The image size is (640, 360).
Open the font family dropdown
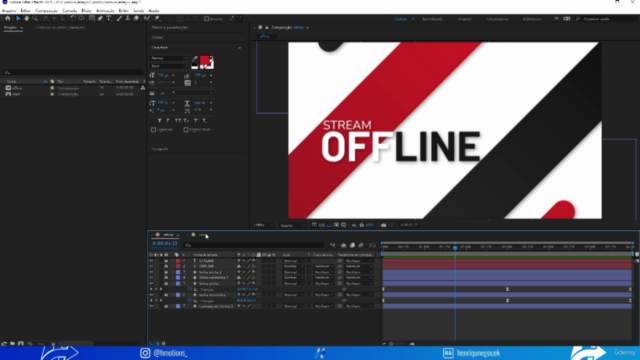(169, 58)
